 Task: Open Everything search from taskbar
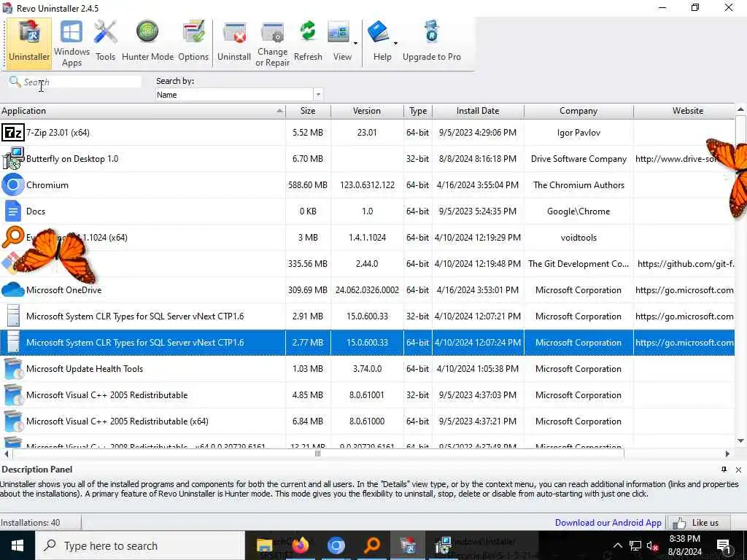point(372,545)
